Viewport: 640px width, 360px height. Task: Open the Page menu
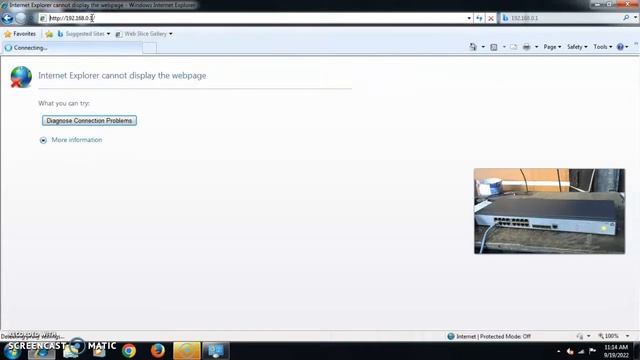(x=552, y=47)
